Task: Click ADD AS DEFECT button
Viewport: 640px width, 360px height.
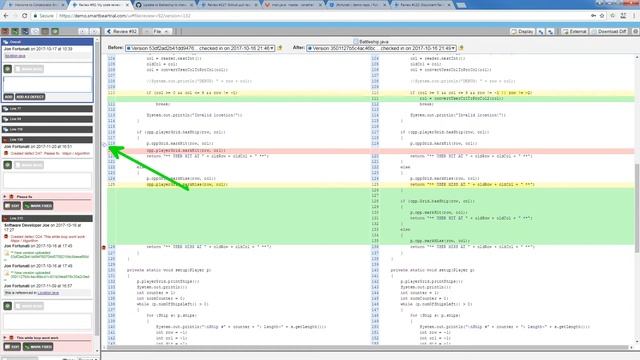Action: coord(30,97)
